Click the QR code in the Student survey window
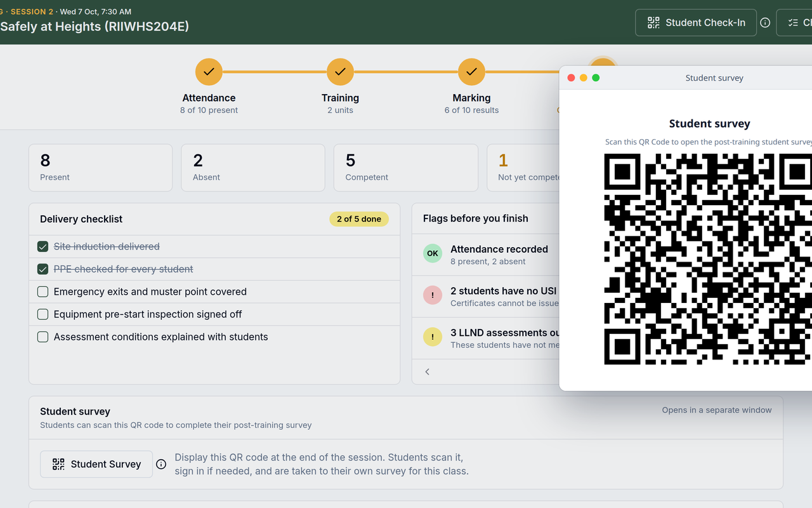The height and width of the screenshot is (508, 812). click(x=708, y=259)
